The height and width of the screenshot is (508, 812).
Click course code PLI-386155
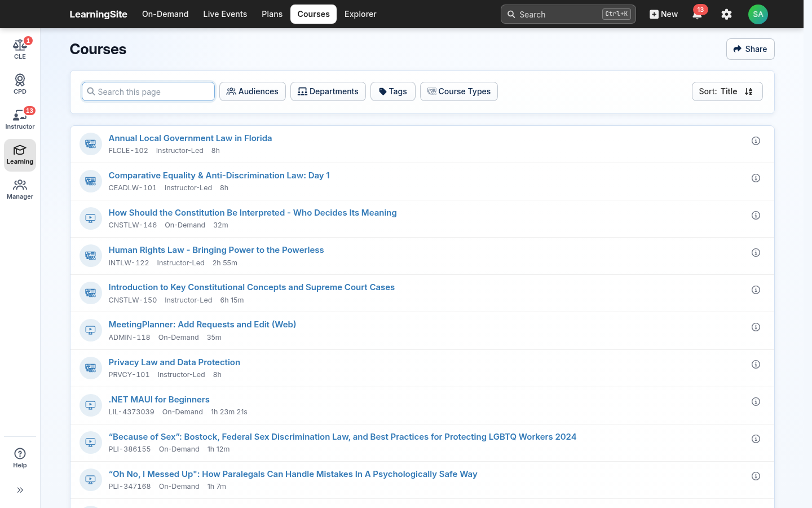pos(130,449)
